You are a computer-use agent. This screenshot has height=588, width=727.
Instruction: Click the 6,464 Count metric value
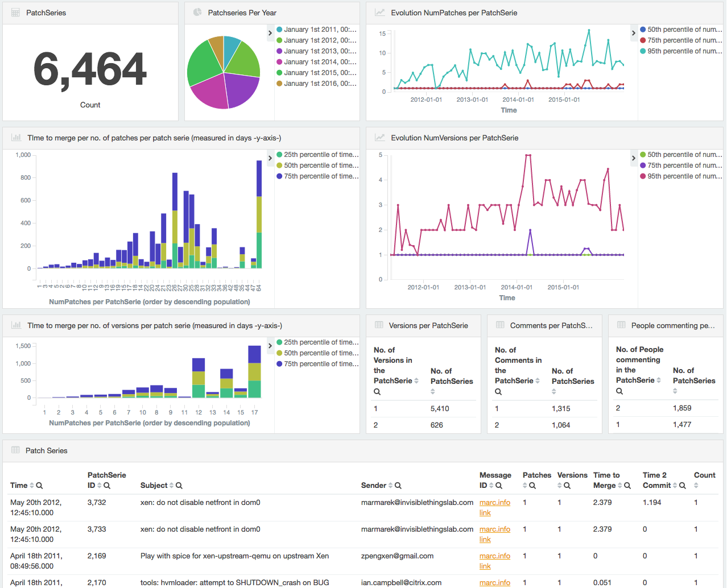pyautogui.click(x=90, y=69)
